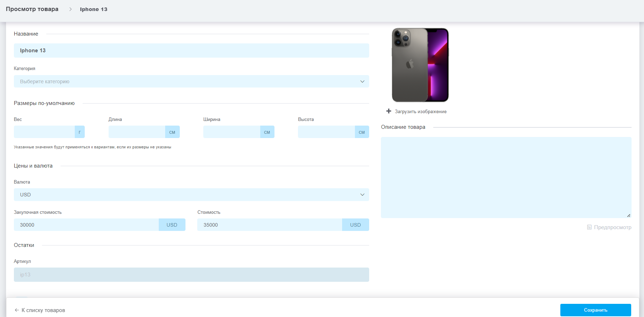Click the Высота height input field

(x=326, y=132)
